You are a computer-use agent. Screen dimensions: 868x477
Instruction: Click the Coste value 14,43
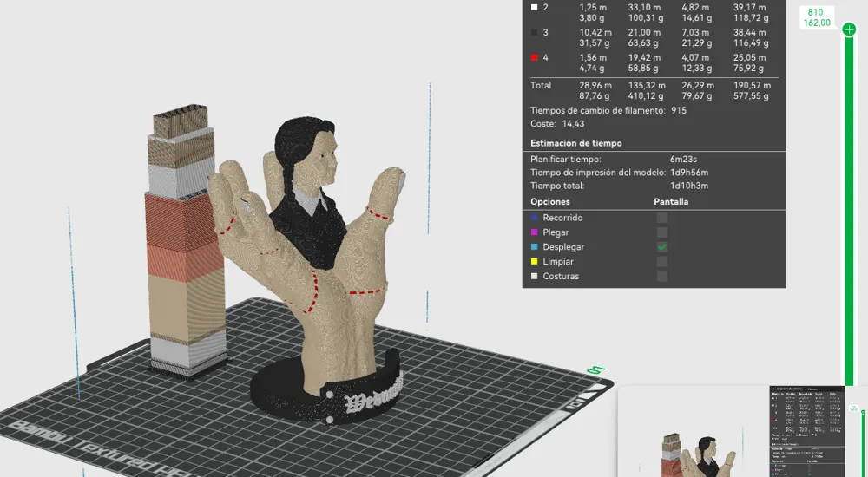click(573, 124)
